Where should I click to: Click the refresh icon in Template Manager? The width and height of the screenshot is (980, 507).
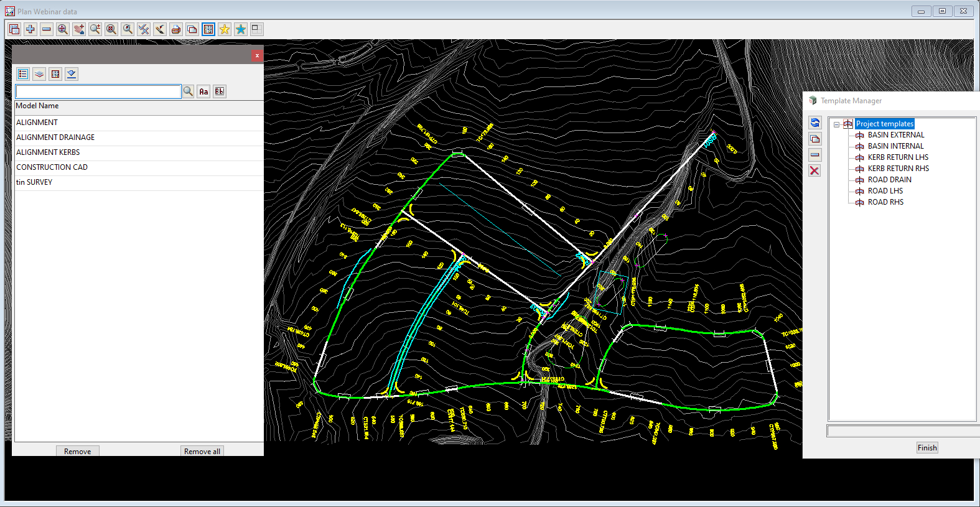[x=815, y=123]
